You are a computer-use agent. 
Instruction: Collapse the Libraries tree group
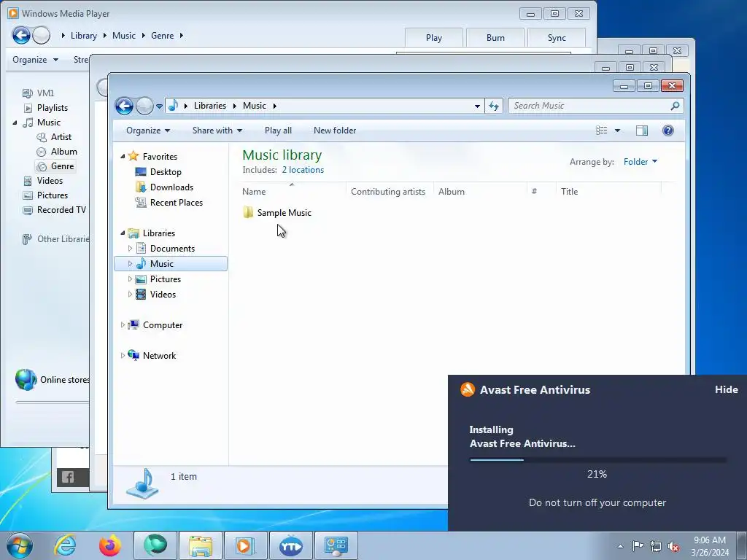(x=123, y=233)
